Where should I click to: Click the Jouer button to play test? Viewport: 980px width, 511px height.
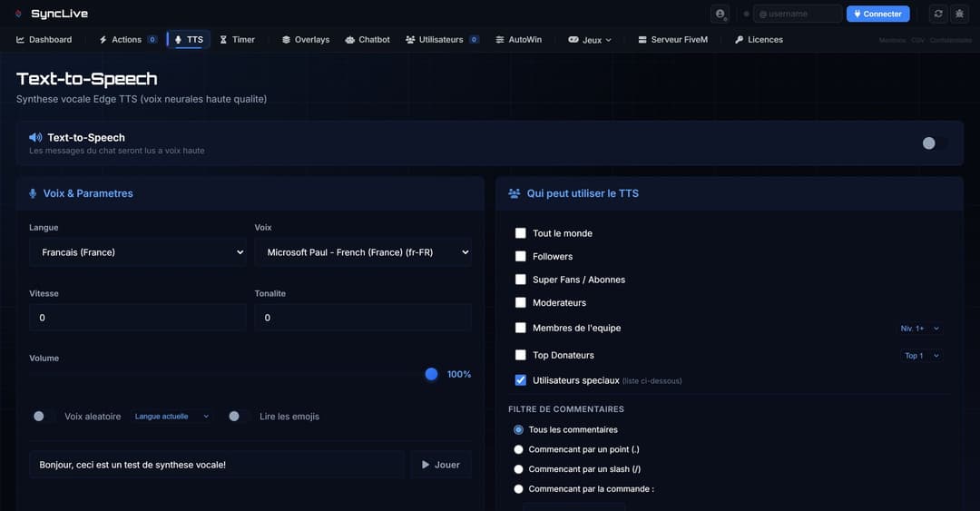click(441, 465)
